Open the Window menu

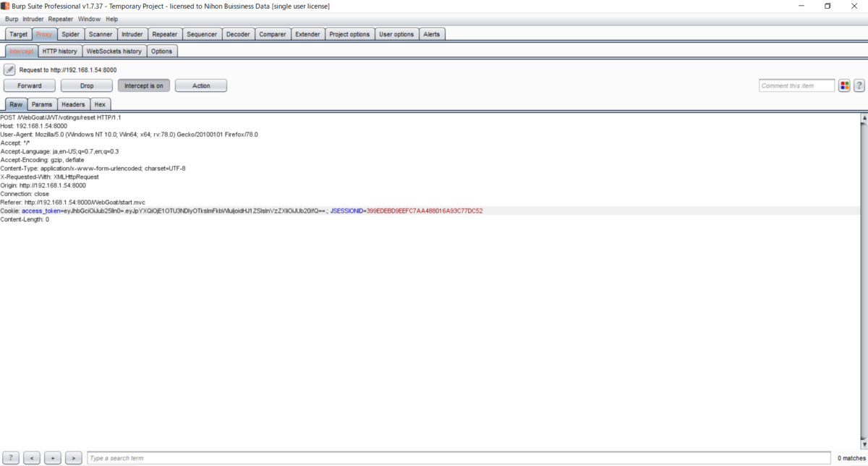click(x=90, y=19)
